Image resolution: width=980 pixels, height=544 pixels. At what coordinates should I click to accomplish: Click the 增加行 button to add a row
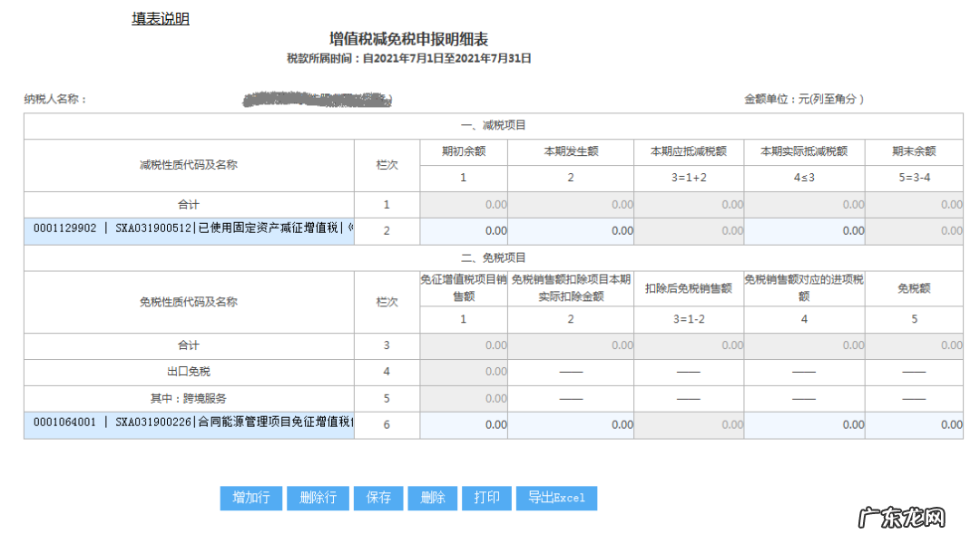coord(251,498)
